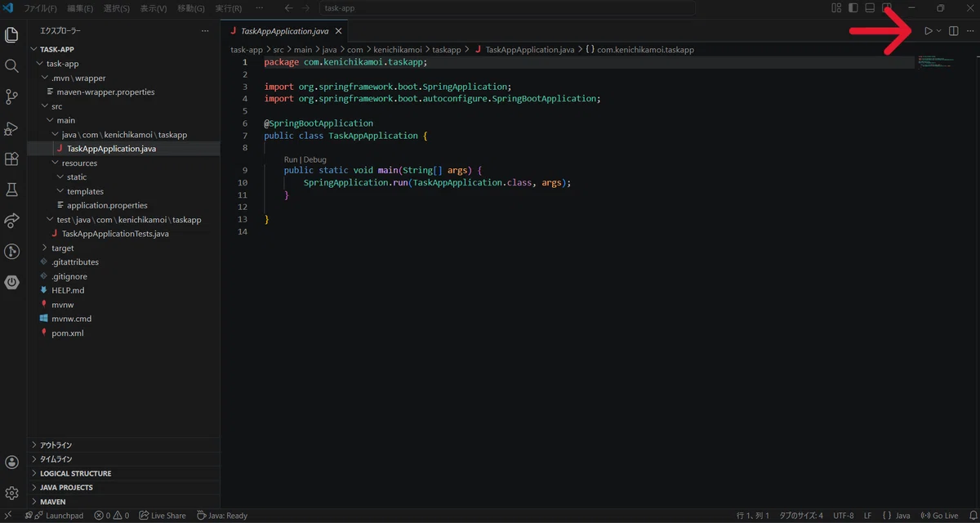This screenshot has height=523, width=980.
Task: Click the UTF-8 encoding indicator
Action: [x=844, y=516]
